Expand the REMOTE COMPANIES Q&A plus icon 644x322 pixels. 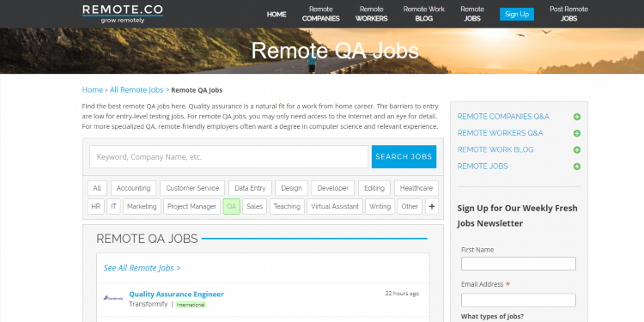click(577, 117)
